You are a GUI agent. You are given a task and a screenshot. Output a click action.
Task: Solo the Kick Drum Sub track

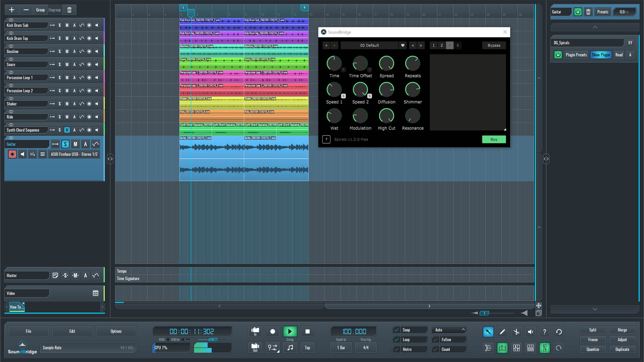tap(60, 25)
